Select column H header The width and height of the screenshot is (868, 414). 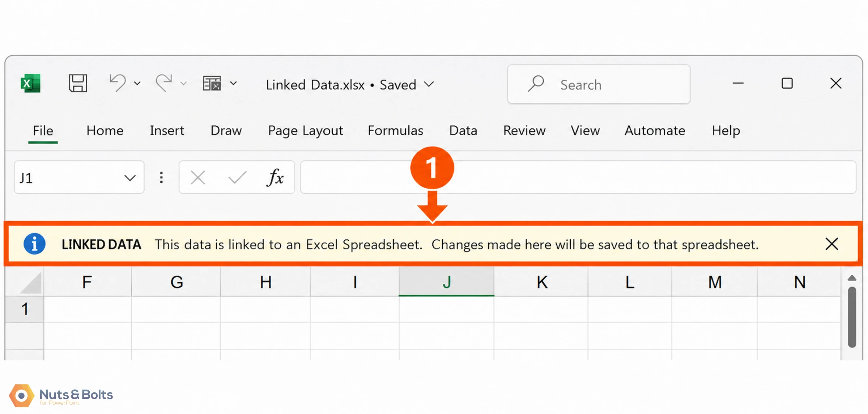265,282
